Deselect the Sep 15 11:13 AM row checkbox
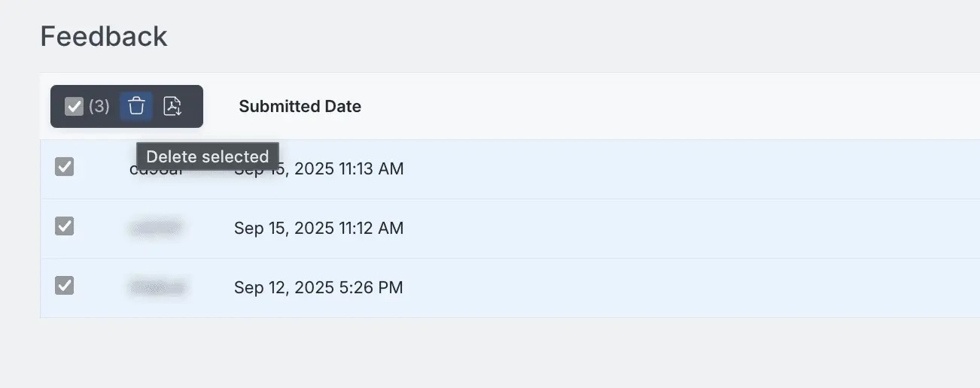The width and height of the screenshot is (980, 388). point(65,167)
